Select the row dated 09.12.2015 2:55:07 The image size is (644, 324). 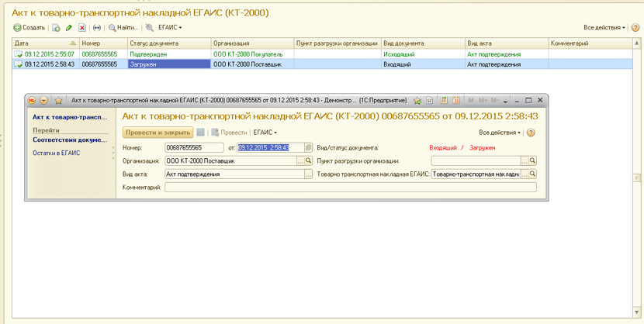point(322,54)
